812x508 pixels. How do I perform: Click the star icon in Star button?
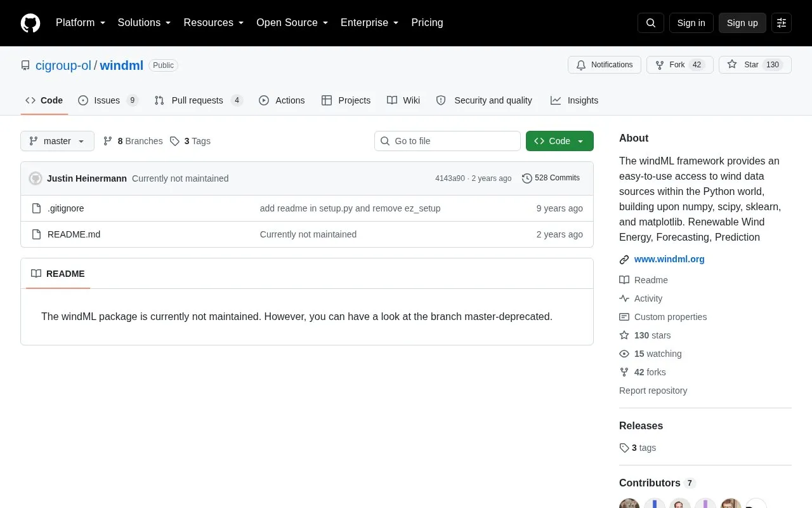pyautogui.click(x=732, y=65)
